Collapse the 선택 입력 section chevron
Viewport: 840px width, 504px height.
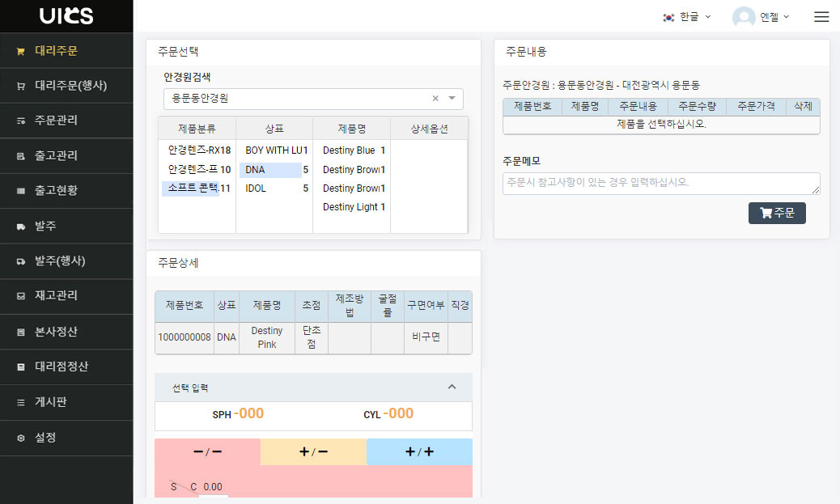[x=452, y=387]
